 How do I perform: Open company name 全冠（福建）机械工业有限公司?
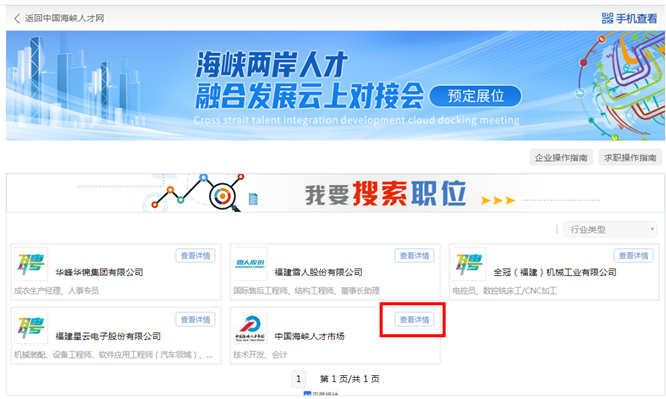[555, 272]
